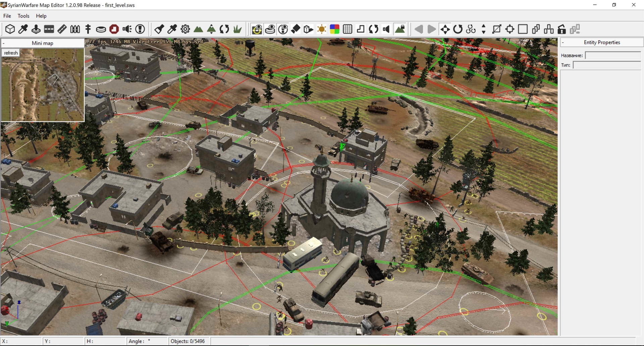
Task: Select the rotate tool in the toolbar
Action: pyautogui.click(x=458, y=30)
